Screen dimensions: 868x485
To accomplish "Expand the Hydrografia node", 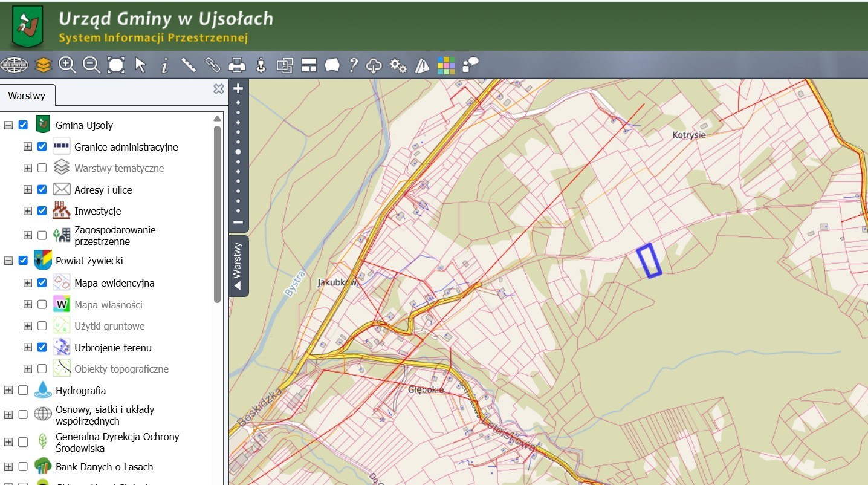I will (x=8, y=391).
